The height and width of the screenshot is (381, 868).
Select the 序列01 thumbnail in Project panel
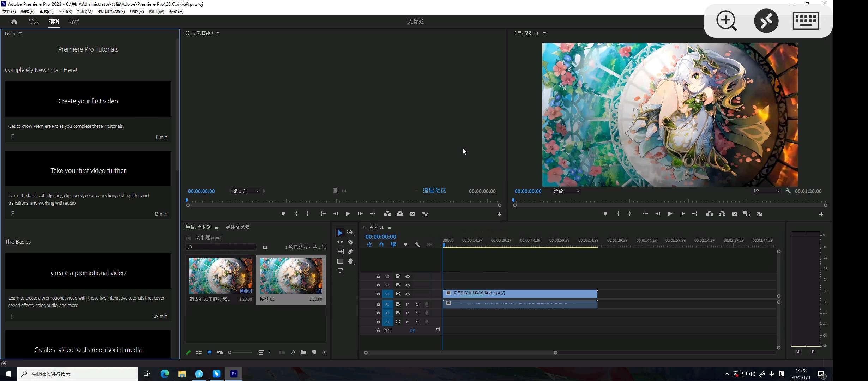[291, 276]
